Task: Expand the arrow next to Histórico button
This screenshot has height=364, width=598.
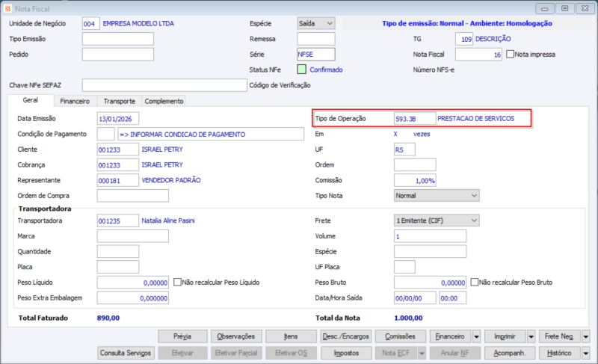Action: point(586,353)
